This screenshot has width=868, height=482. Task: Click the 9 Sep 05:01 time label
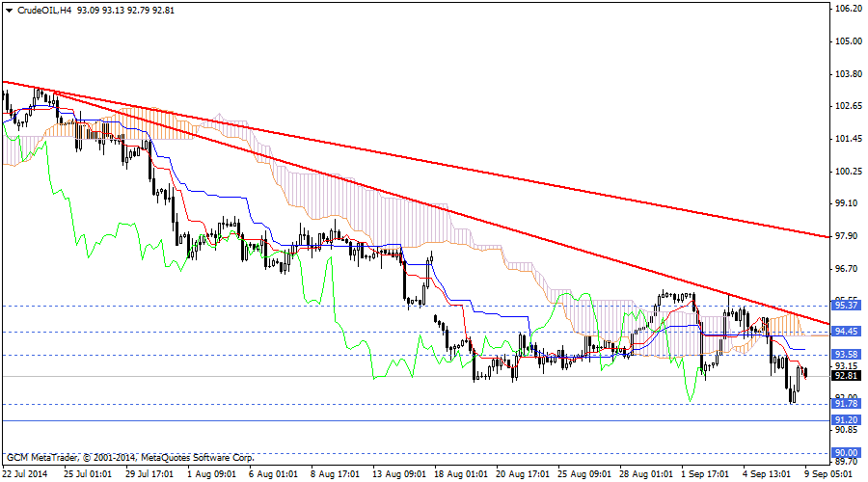tap(829, 473)
